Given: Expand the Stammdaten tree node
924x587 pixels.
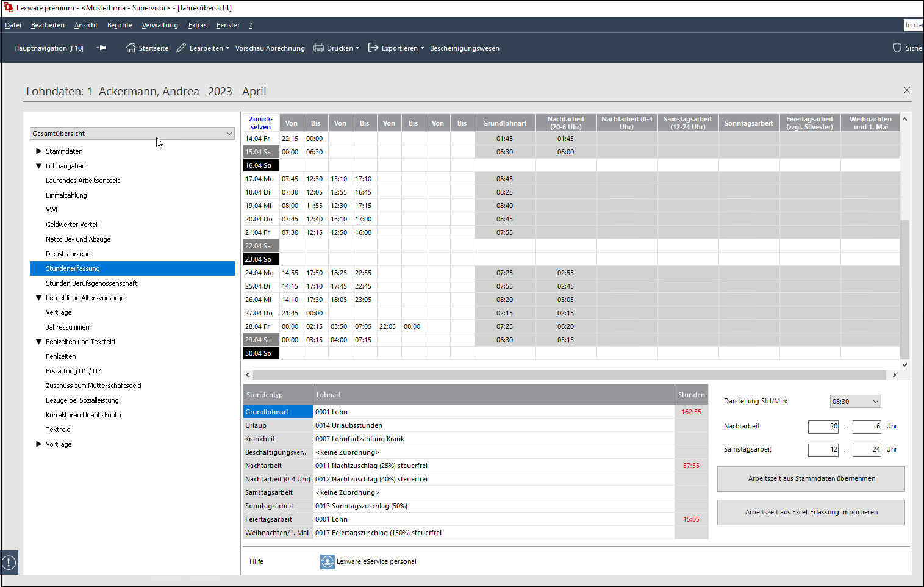Looking at the screenshot, I should (x=39, y=151).
